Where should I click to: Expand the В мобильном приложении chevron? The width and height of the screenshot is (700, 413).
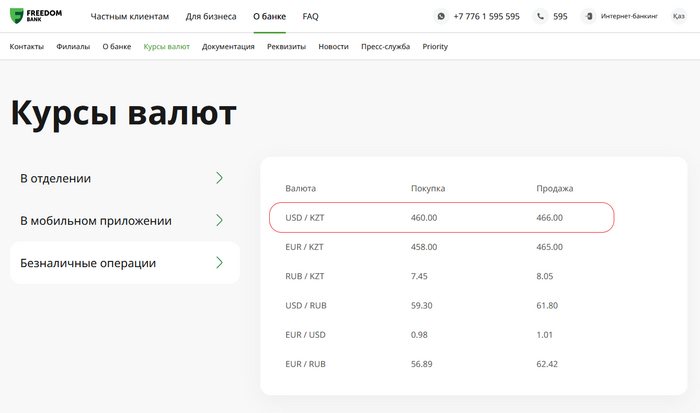(x=219, y=220)
